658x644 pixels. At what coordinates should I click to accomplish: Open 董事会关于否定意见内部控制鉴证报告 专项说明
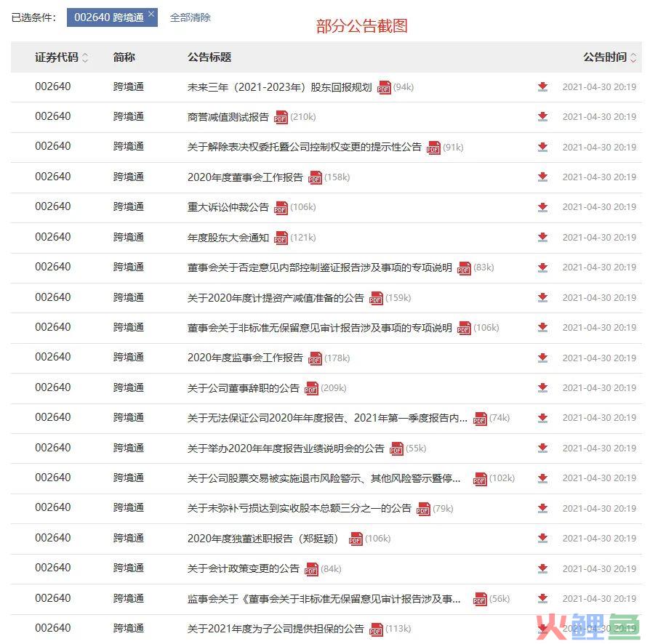(x=320, y=267)
